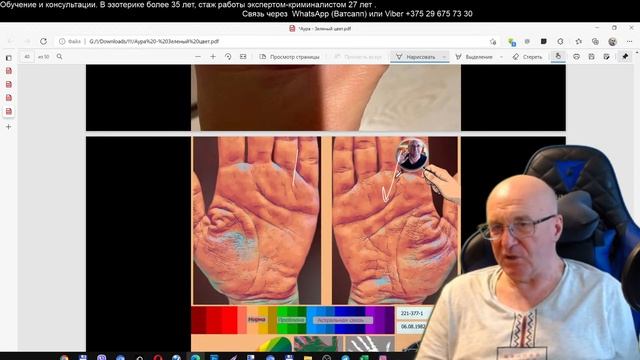The height and width of the screenshot is (360, 640).
Task: Zoom in the PDF with the plus icon
Action: pos(213,57)
